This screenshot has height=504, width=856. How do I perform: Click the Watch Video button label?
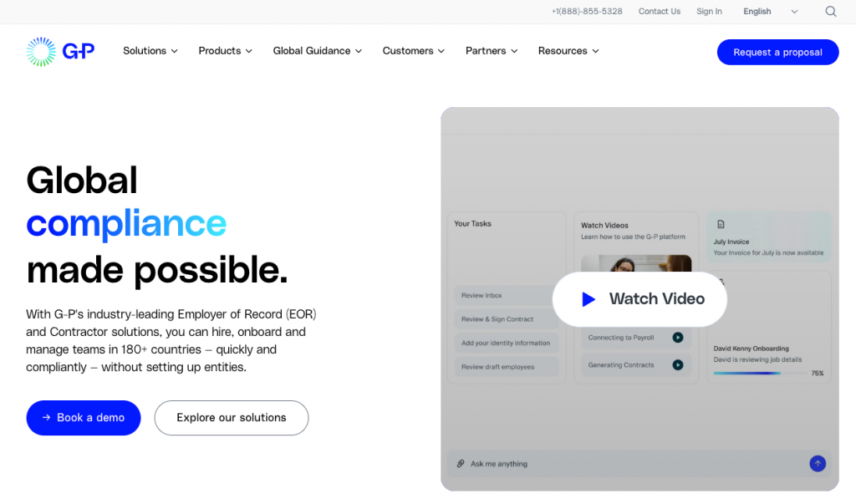(x=657, y=298)
